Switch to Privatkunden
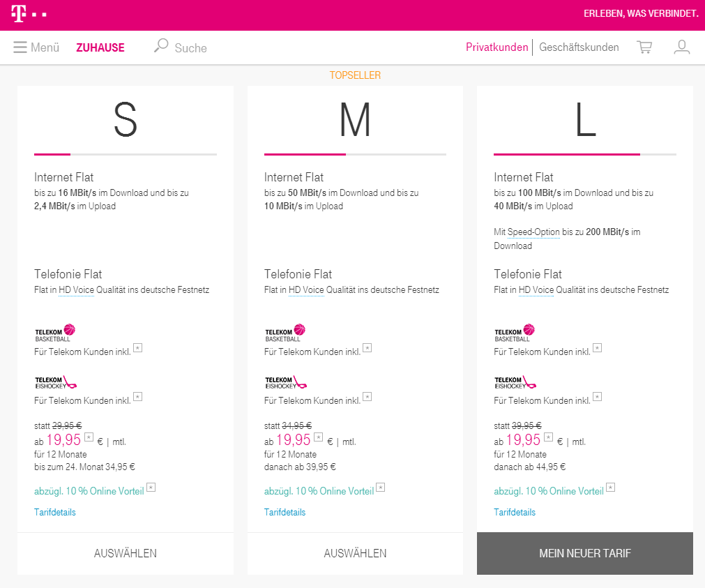 [x=496, y=47]
